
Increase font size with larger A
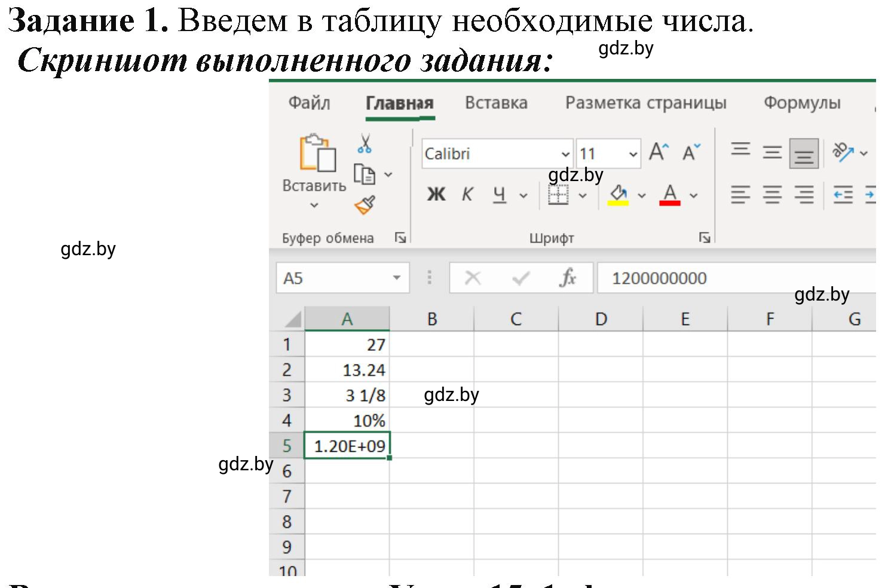click(659, 152)
